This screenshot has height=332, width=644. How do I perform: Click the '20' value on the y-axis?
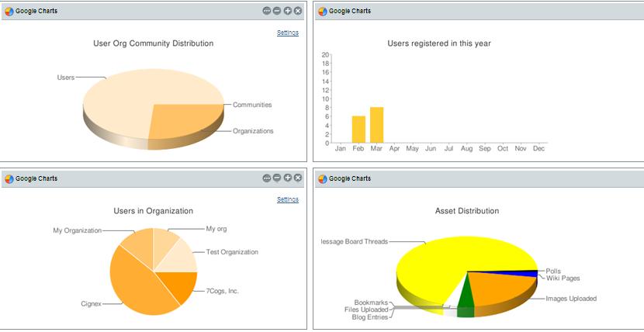pos(325,54)
